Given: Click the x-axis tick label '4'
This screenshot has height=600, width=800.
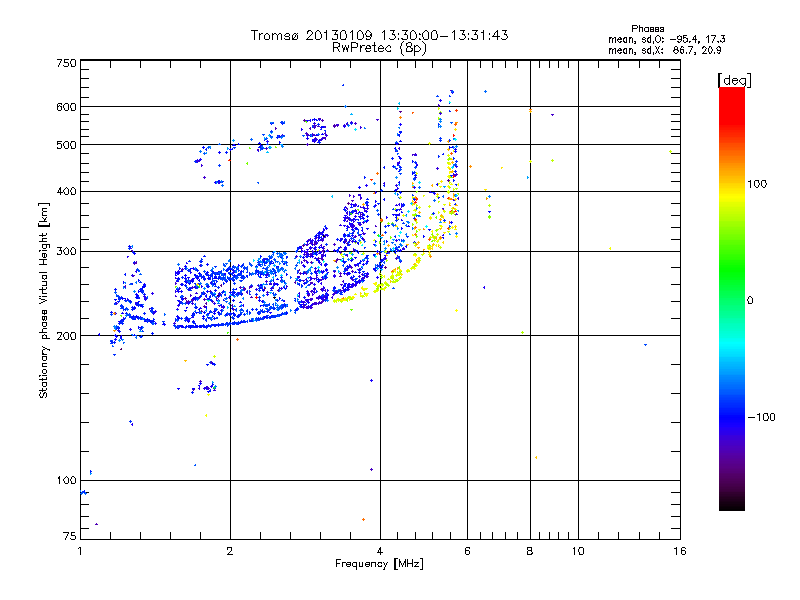Looking at the screenshot, I should click(x=380, y=551).
